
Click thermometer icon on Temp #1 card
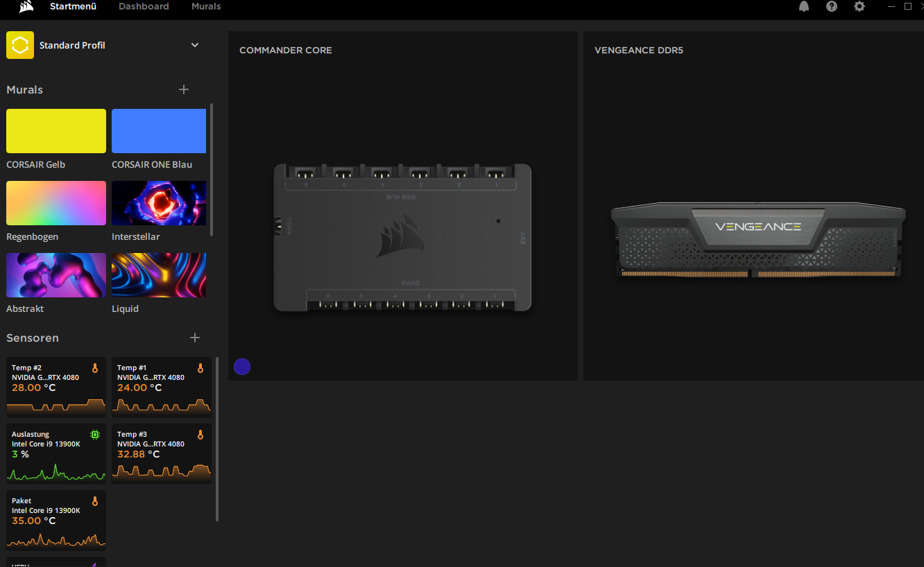pos(200,368)
